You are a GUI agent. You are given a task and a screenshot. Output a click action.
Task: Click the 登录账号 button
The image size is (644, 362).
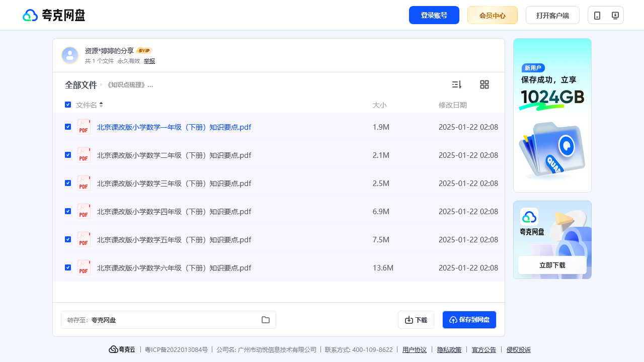tap(434, 15)
